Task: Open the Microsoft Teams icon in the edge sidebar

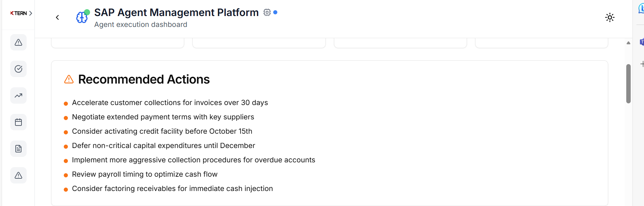Action: tap(642, 42)
